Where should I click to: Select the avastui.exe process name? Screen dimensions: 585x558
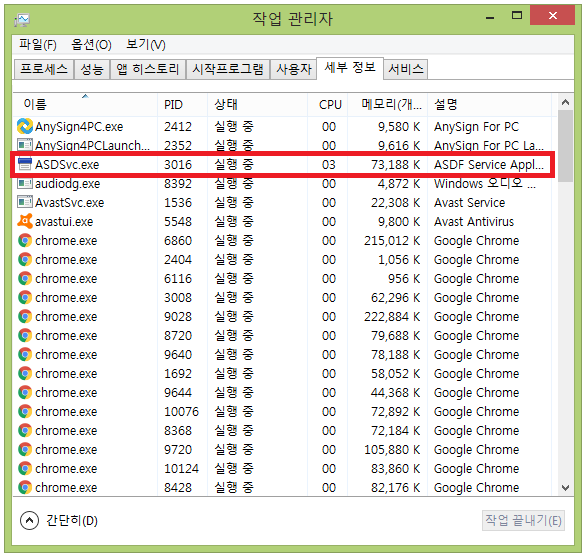[x=64, y=222]
